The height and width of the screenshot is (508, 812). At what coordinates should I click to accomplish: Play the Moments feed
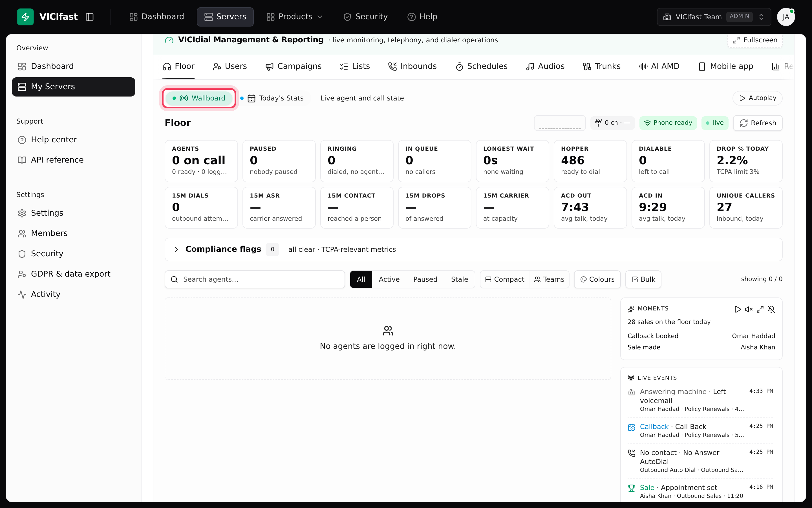tap(737, 309)
